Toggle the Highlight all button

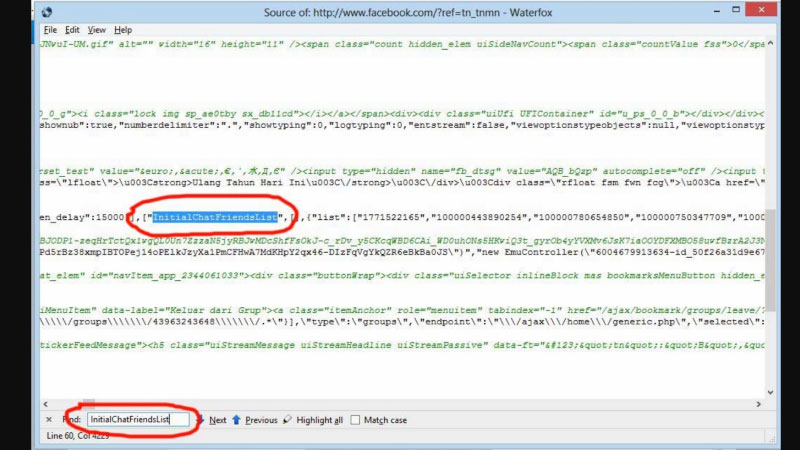point(319,420)
